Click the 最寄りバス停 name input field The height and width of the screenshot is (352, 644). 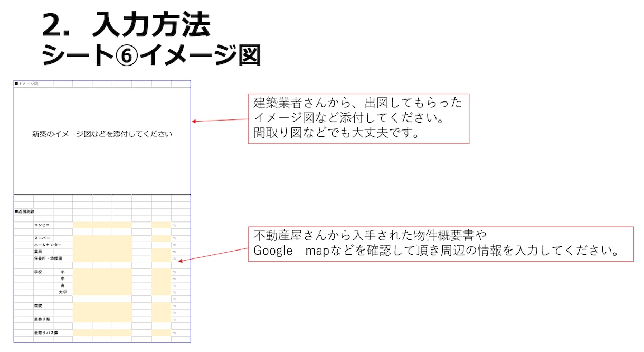pos(102,333)
